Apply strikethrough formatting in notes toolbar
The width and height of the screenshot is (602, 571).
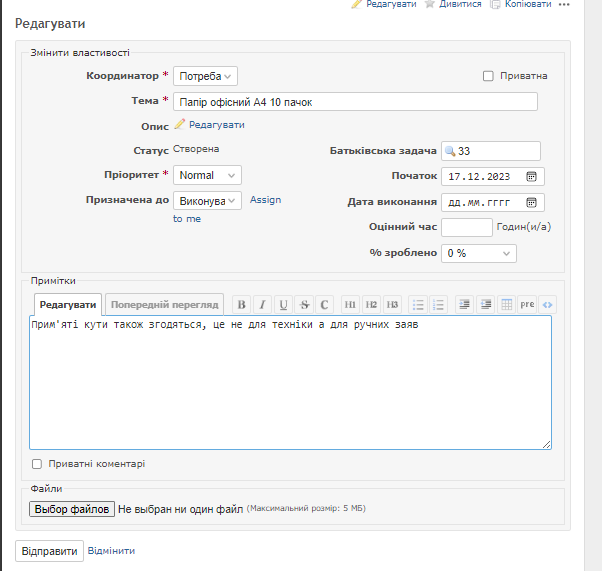(305, 304)
